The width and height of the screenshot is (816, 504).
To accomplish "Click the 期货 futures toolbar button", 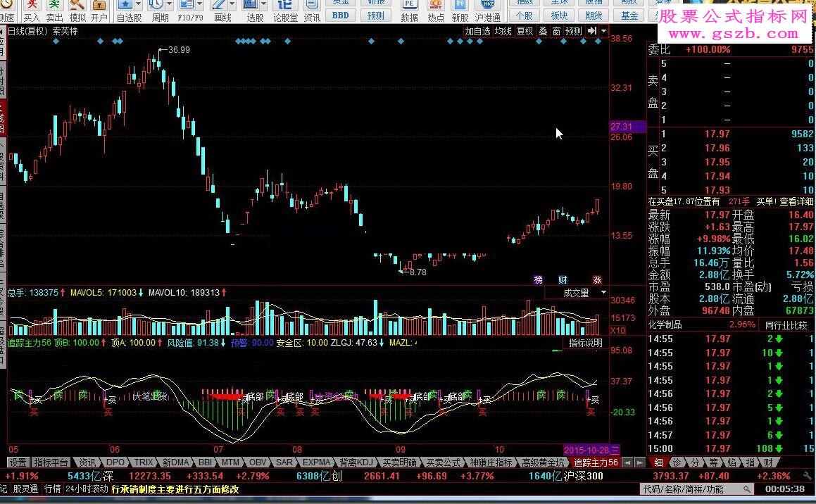I will (594, 15).
